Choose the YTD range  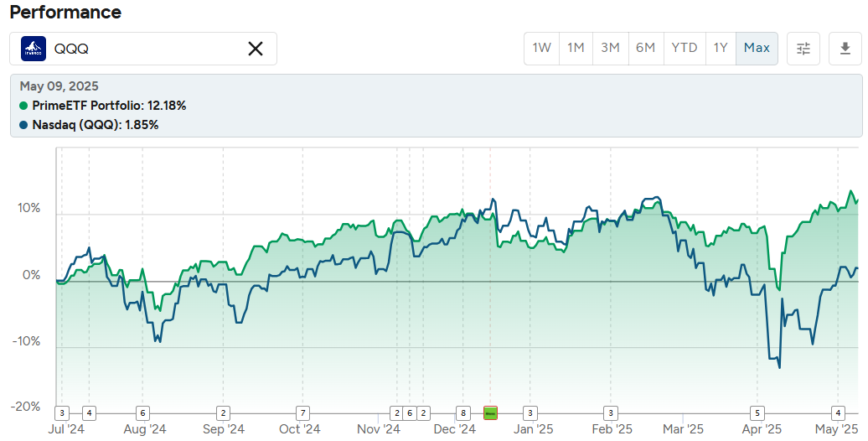click(x=685, y=48)
